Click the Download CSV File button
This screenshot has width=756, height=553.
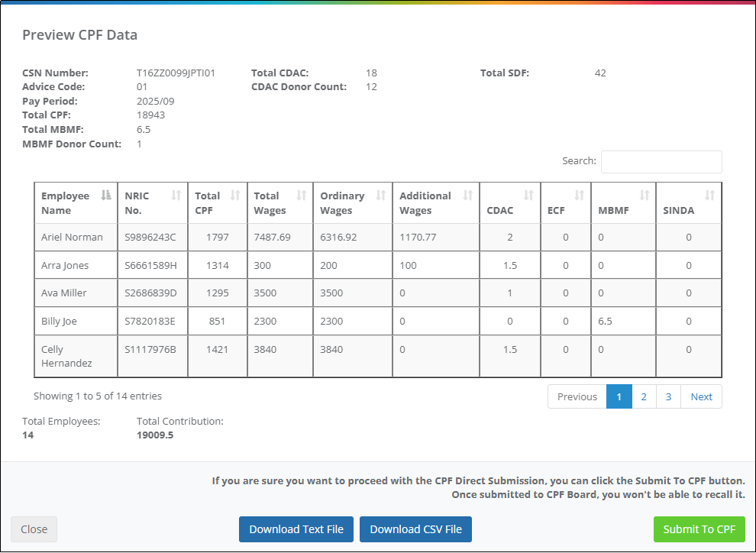[415, 529]
